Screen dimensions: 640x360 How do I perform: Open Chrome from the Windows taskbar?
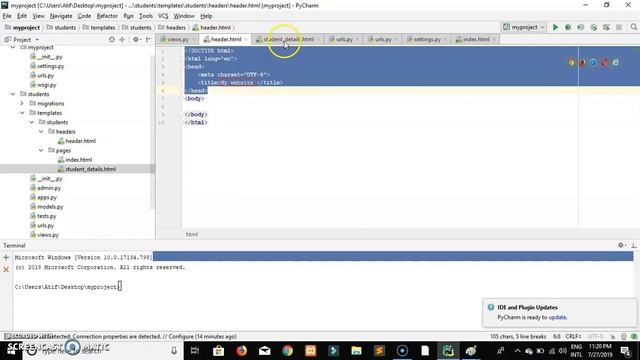click(x=287, y=351)
